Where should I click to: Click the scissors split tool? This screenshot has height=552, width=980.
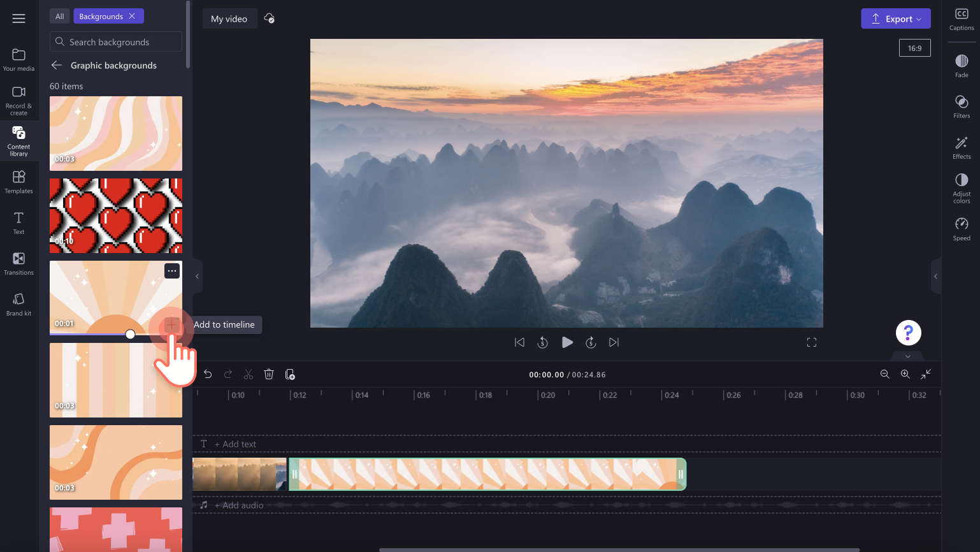[x=249, y=374]
